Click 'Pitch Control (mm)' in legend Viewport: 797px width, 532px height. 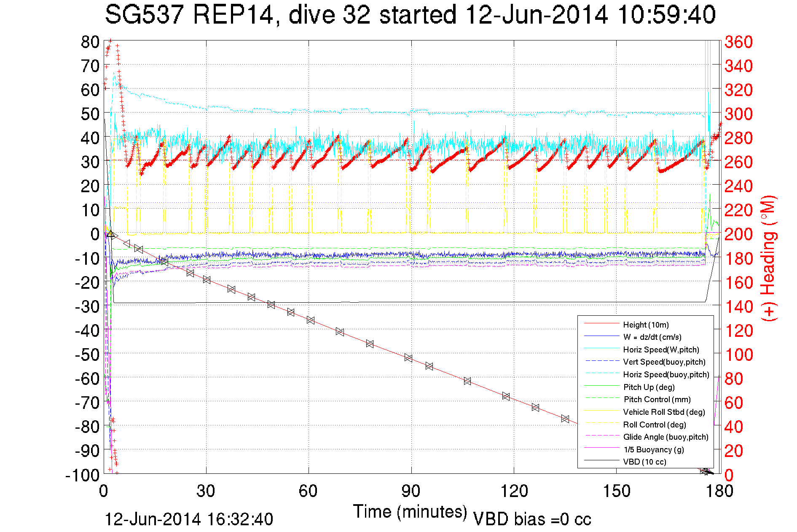657,399
